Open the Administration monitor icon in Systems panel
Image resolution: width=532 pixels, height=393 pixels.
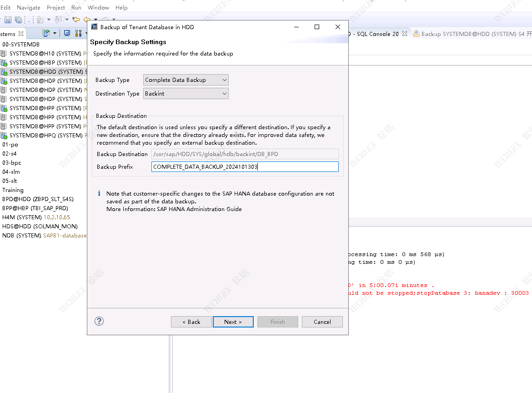[67, 33]
